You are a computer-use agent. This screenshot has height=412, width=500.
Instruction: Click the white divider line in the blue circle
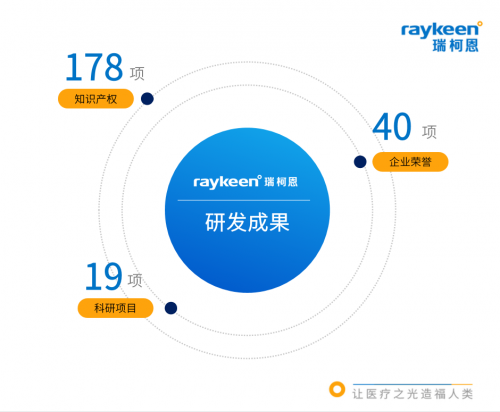pos(244,200)
